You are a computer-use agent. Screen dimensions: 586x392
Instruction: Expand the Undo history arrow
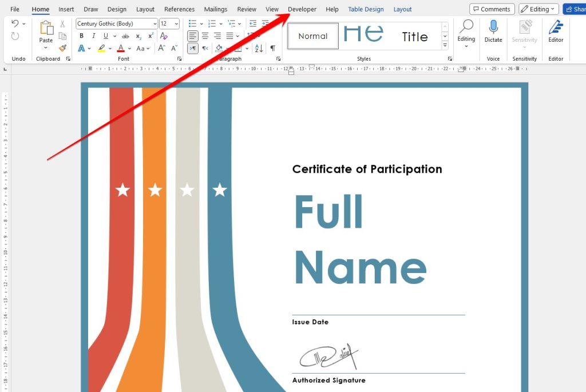pos(24,23)
